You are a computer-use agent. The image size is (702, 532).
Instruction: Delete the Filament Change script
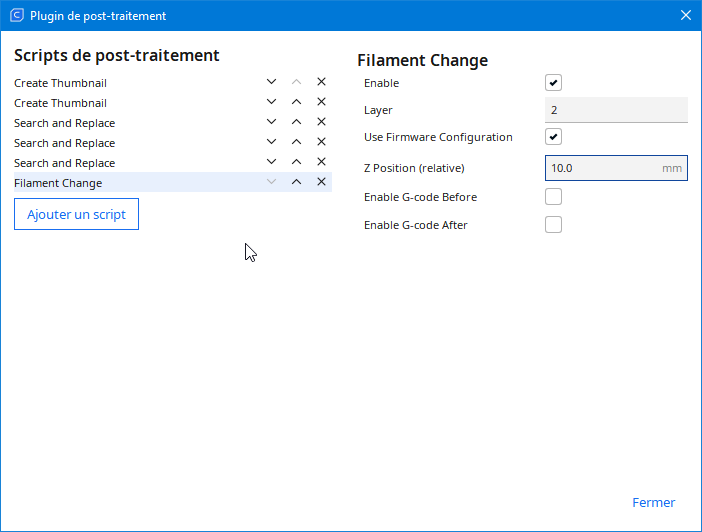tap(321, 182)
